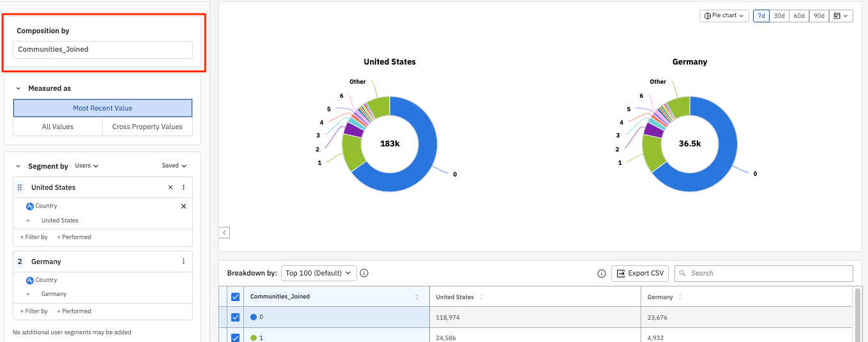The width and height of the screenshot is (868, 342).
Task: Open the Top 100 (Default) breakdown dropdown
Action: [x=318, y=273]
